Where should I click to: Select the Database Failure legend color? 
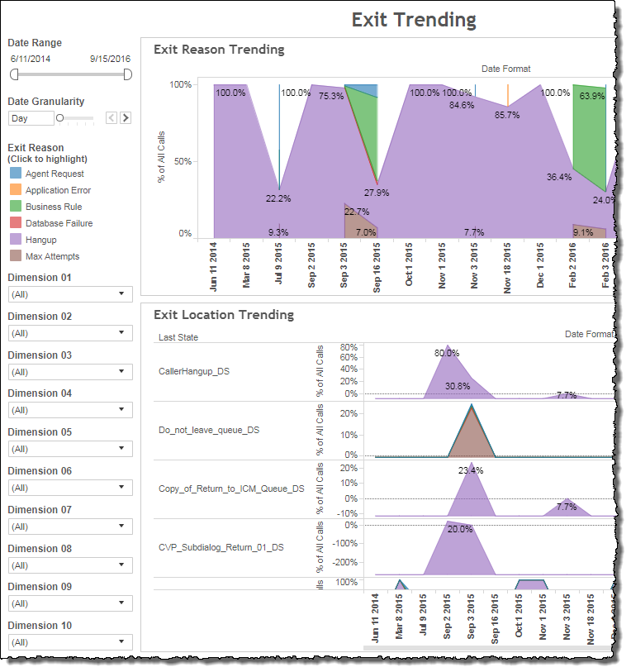[x=17, y=223]
